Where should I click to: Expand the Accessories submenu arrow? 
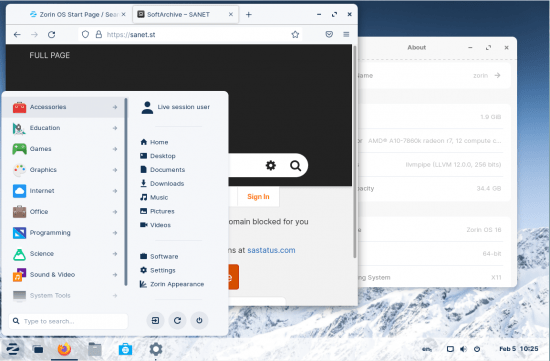pos(115,107)
